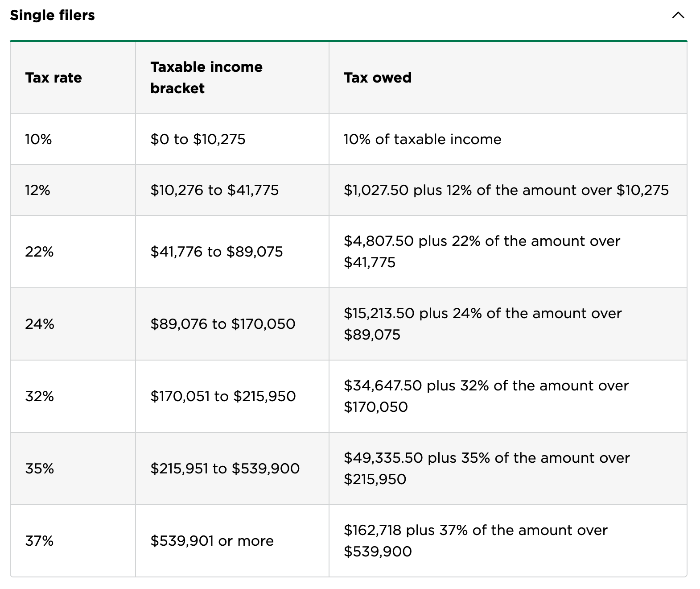This screenshot has height=589, width=700.
Task: Select the 37% tax rate cell
Action: pos(39,541)
